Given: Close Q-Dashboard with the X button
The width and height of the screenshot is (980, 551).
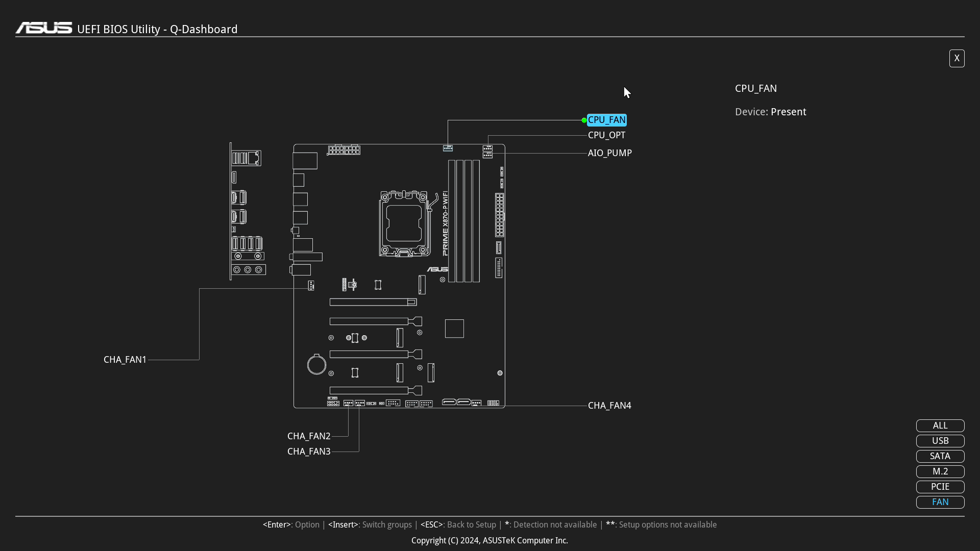Looking at the screenshot, I should [x=957, y=58].
